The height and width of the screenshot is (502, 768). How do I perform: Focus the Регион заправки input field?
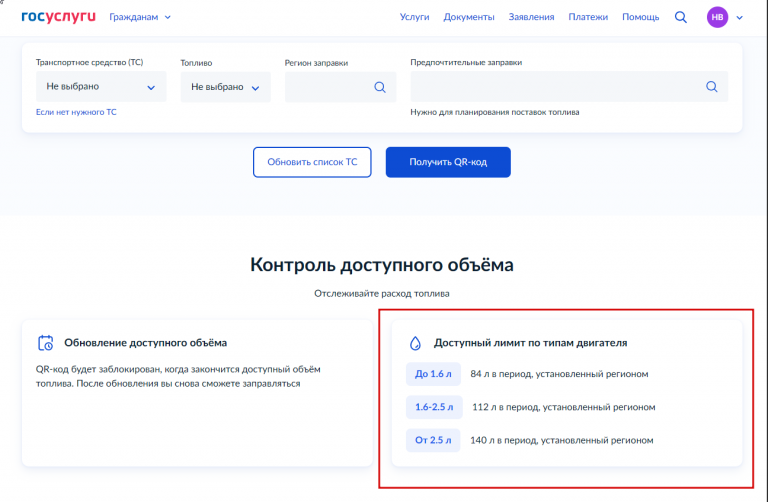click(340, 87)
